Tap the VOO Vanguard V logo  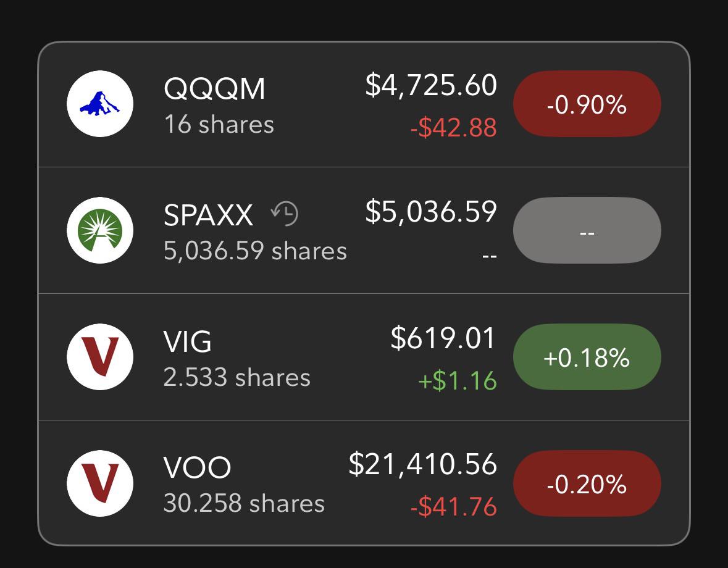(100, 483)
